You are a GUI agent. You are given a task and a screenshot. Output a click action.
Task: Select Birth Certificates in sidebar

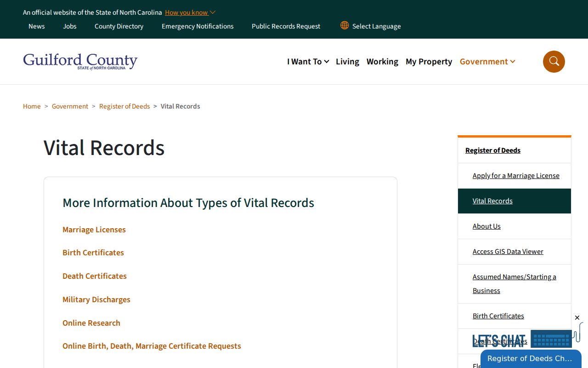[x=498, y=316]
